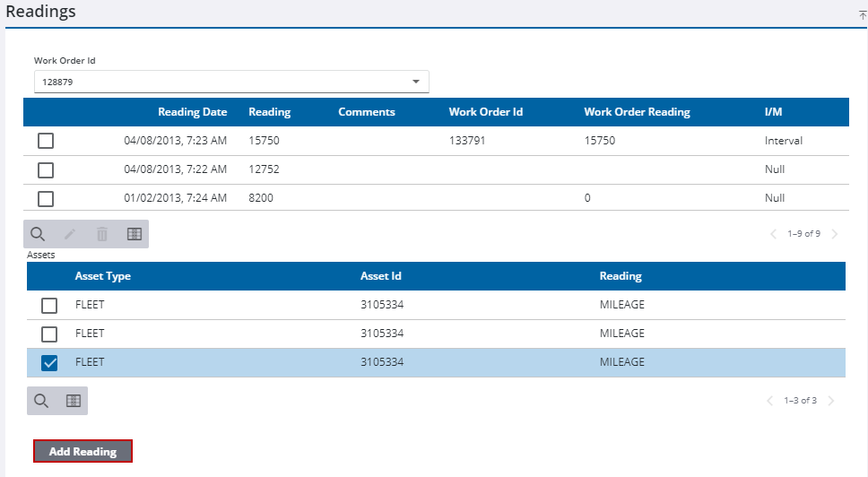This screenshot has height=477, width=868.
Task: Open column chooser icon under the readings table
Action: coord(135,234)
